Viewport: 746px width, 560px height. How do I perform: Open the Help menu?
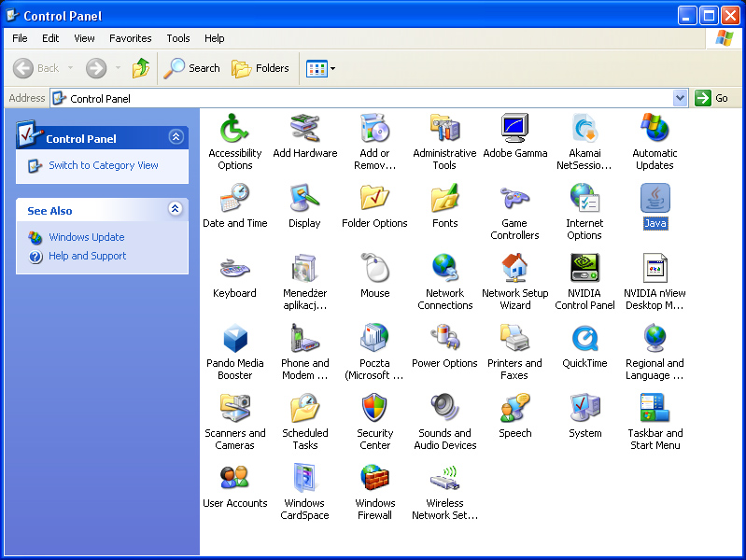pyautogui.click(x=214, y=38)
